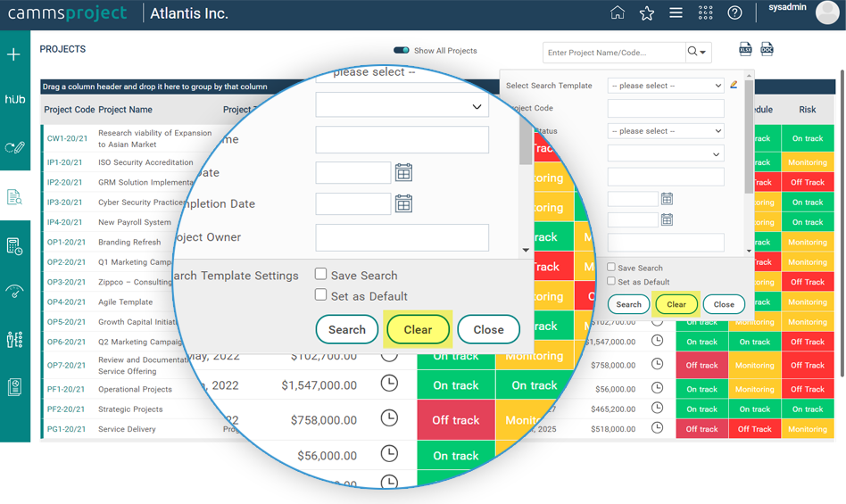This screenshot has width=846, height=504.
Task: Click the Close button in search panel
Action: (x=724, y=304)
